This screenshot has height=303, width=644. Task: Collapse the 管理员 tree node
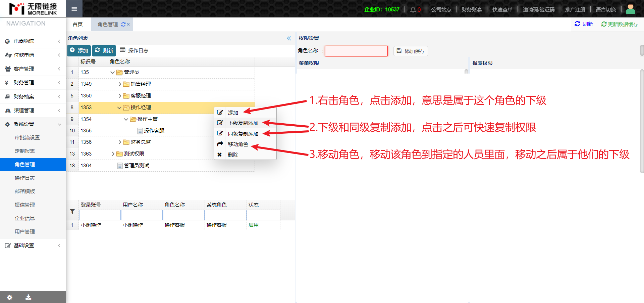(112, 72)
